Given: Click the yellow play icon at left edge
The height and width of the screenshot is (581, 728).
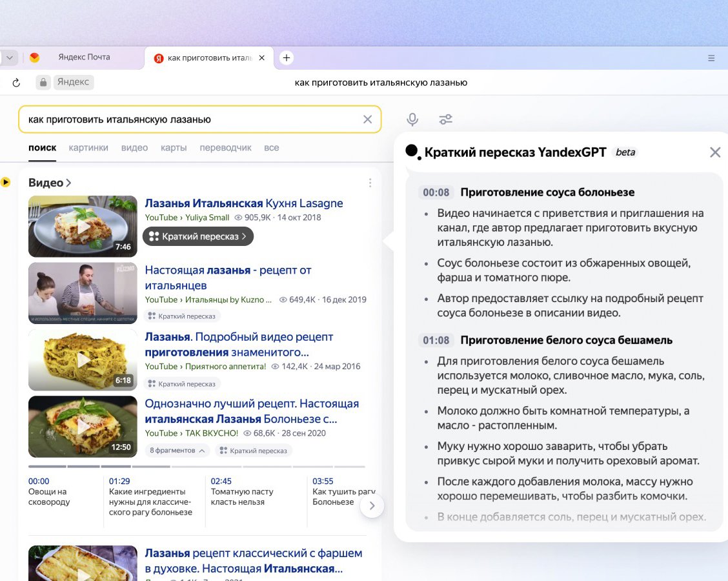Looking at the screenshot, I should (5, 182).
